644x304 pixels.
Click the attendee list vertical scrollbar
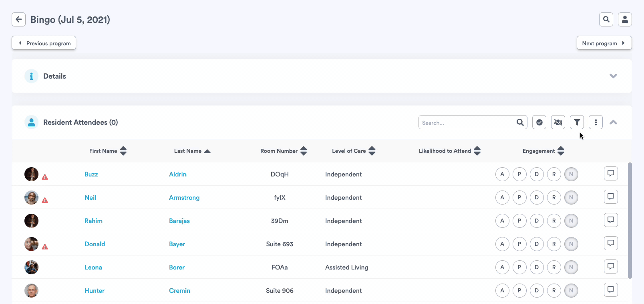pos(630,220)
